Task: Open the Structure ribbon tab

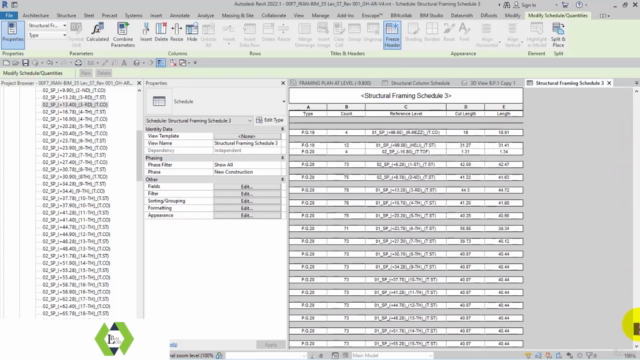Action: (x=66, y=16)
